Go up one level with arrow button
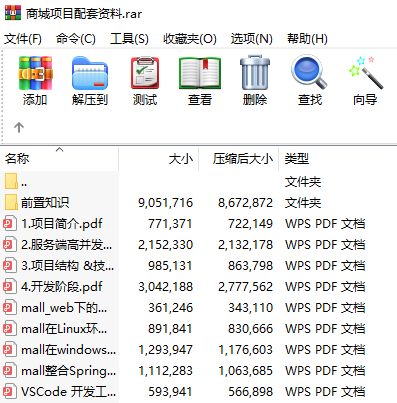Image resolution: width=397 pixels, height=403 pixels. (19, 127)
